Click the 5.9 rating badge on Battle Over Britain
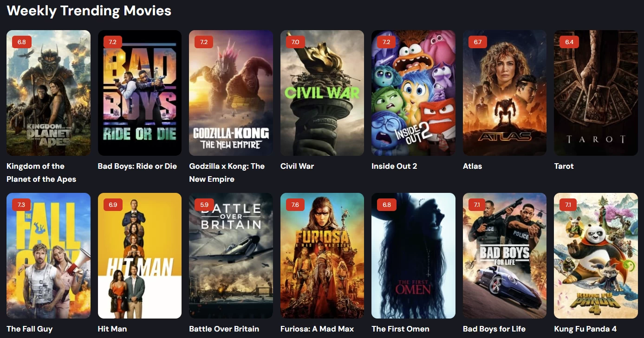The width and height of the screenshot is (644, 338). click(x=204, y=204)
